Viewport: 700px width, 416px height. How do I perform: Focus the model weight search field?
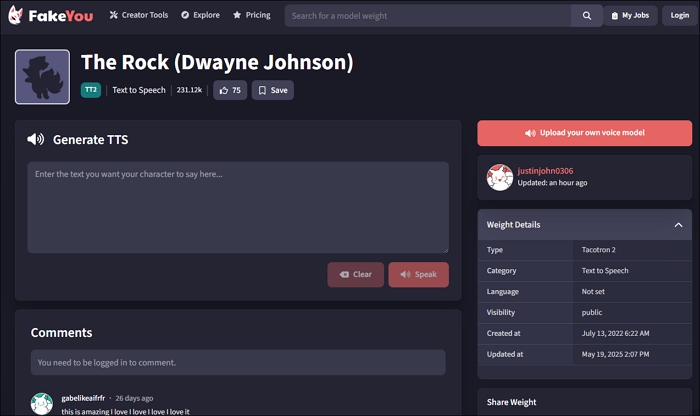click(x=428, y=16)
